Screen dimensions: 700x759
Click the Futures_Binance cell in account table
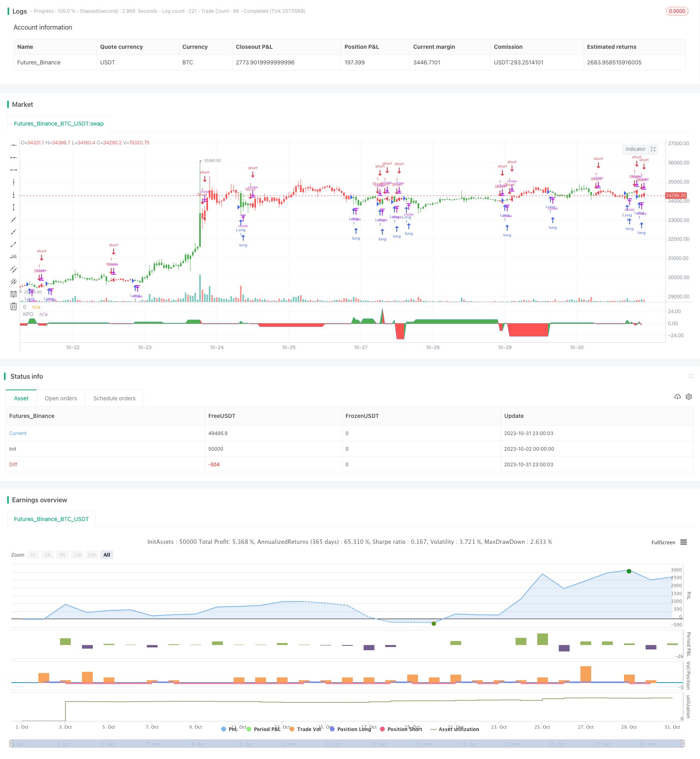click(x=39, y=62)
